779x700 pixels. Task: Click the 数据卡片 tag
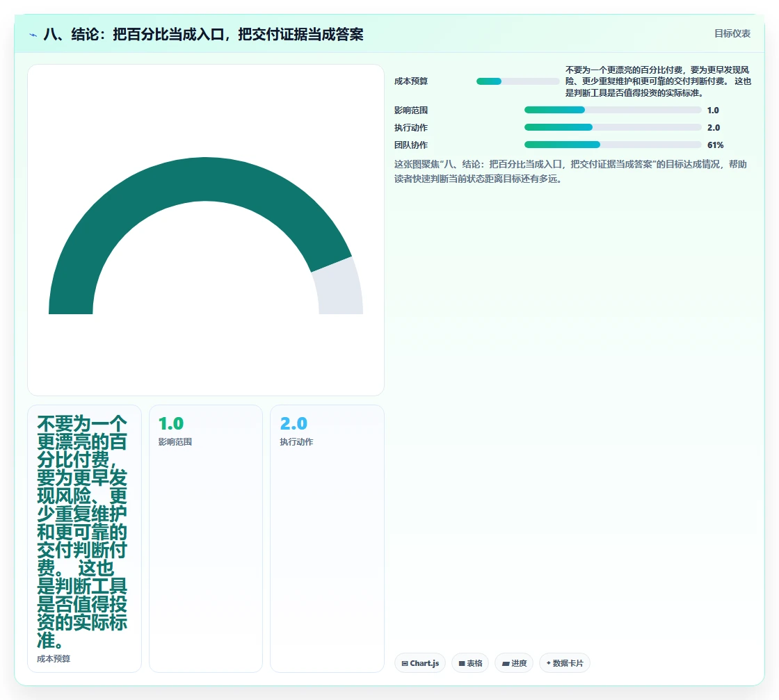click(564, 663)
